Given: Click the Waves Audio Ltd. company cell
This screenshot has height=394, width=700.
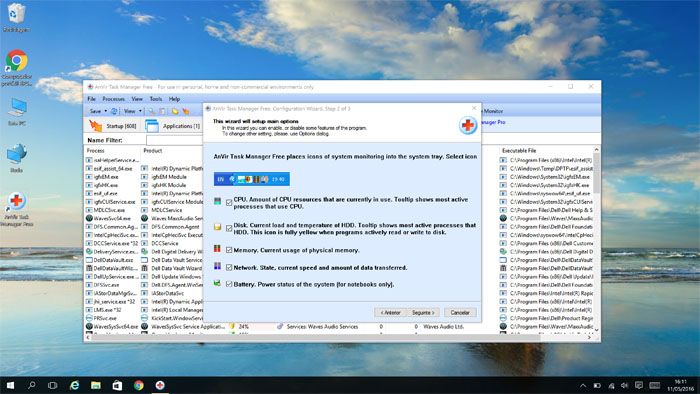Looking at the screenshot, I should pyautogui.click(x=443, y=327).
